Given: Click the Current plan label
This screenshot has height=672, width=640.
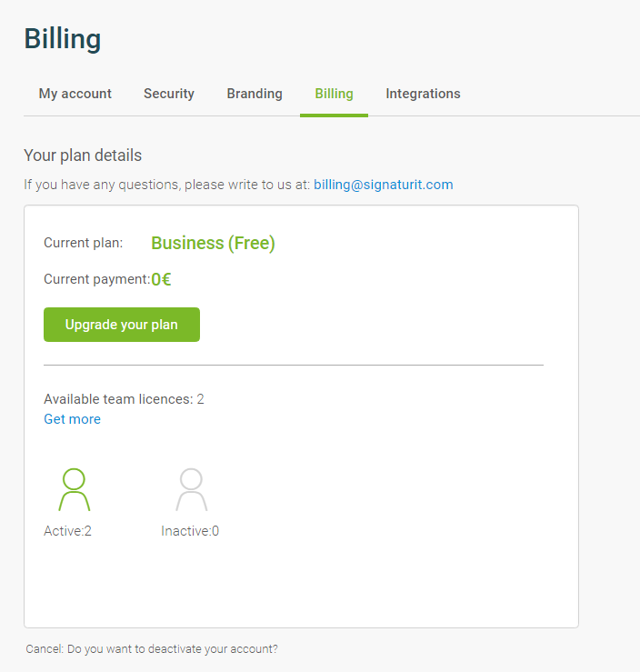Looking at the screenshot, I should click(83, 243).
